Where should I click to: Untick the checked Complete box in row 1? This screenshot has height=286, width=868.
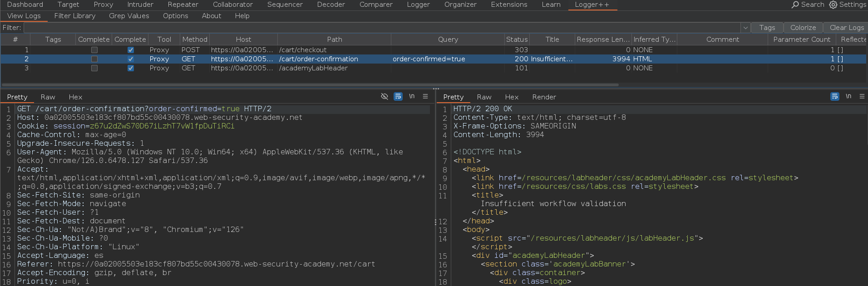131,50
